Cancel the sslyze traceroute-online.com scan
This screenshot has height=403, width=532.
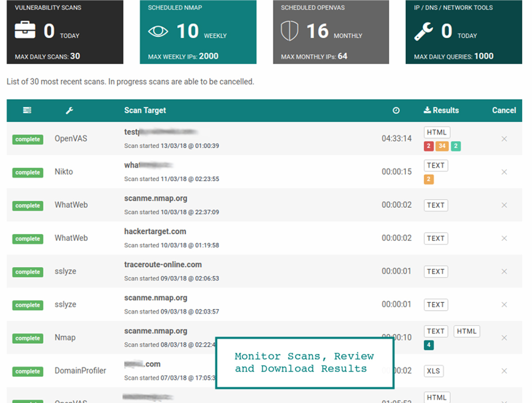[504, 271]
